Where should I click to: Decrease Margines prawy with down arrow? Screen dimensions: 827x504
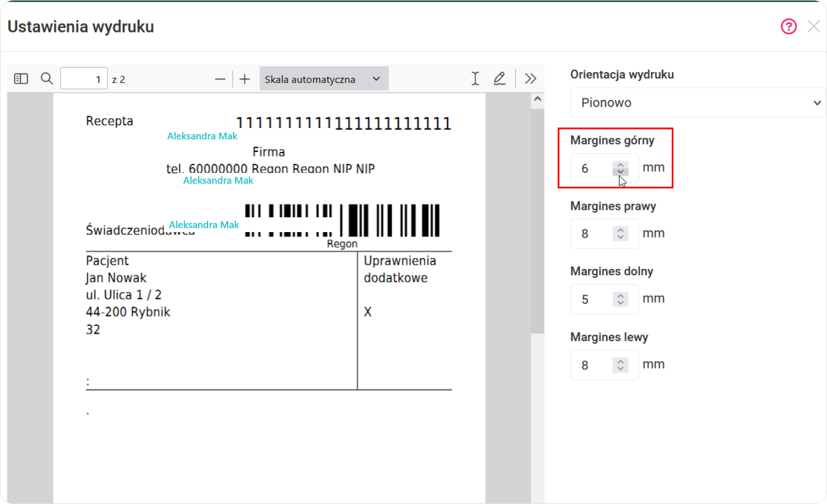coord(621,237)
